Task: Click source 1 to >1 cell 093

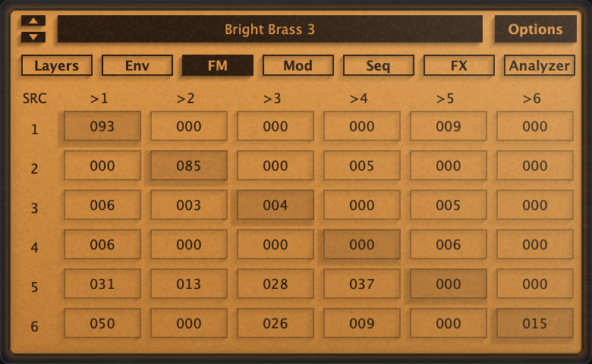Action: (x=102, y=126)
